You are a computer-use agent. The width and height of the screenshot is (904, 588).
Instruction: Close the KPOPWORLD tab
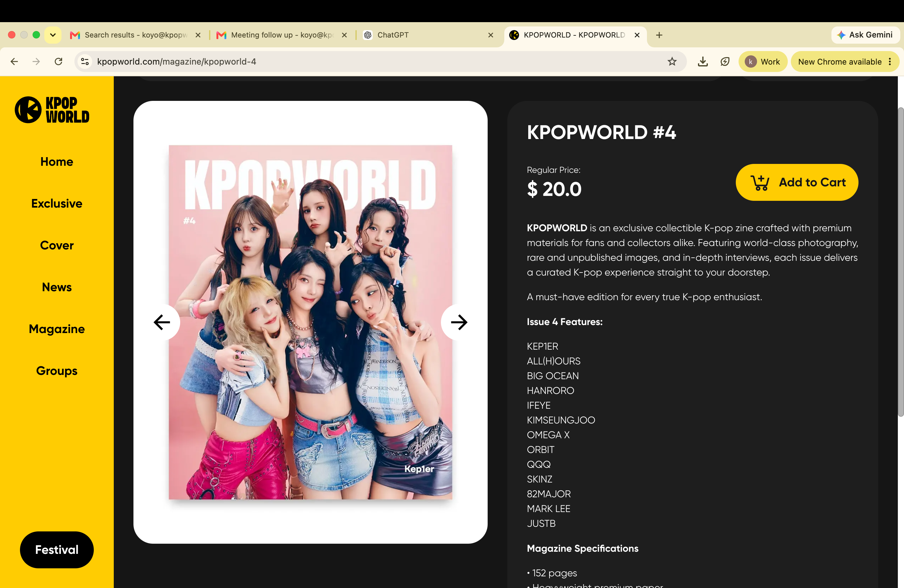[x=637, y=35]
